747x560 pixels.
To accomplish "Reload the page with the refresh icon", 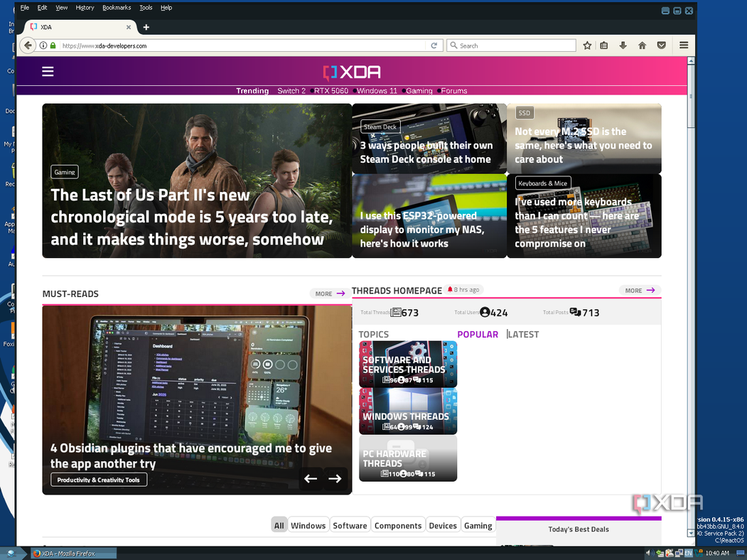I will pyautogui.click(x=434, y=45).
